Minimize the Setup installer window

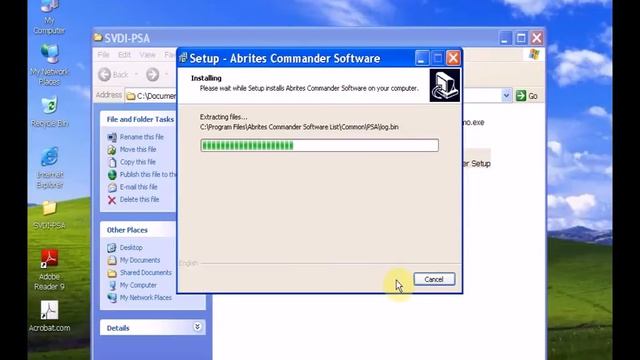coord(422,58)
